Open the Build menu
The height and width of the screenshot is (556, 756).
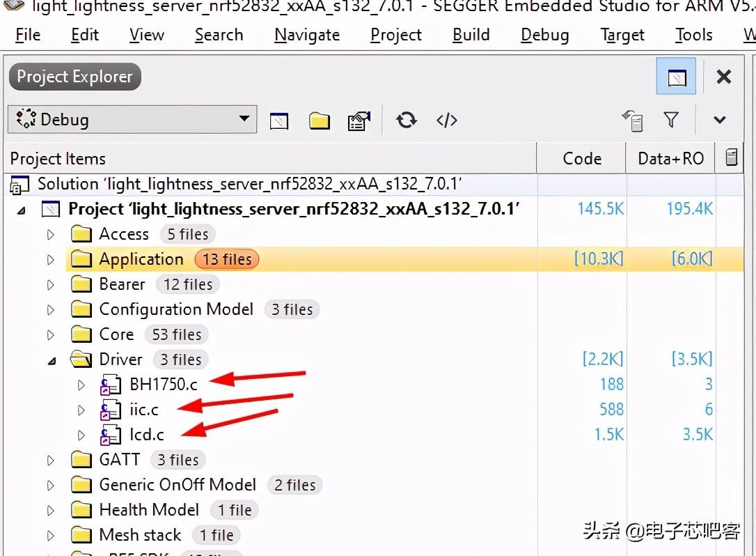pyautogui.click(x=471, y=35)
